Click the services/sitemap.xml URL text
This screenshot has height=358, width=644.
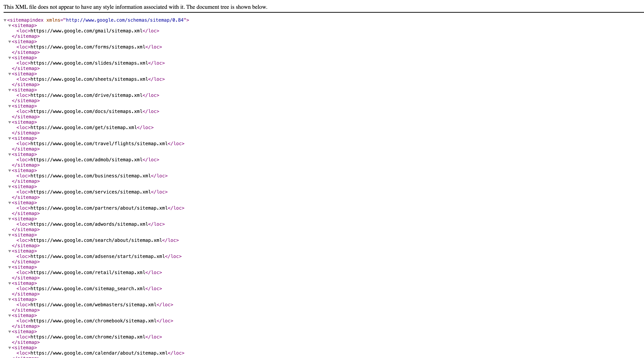pyautogui.click(x=91, y=192)
